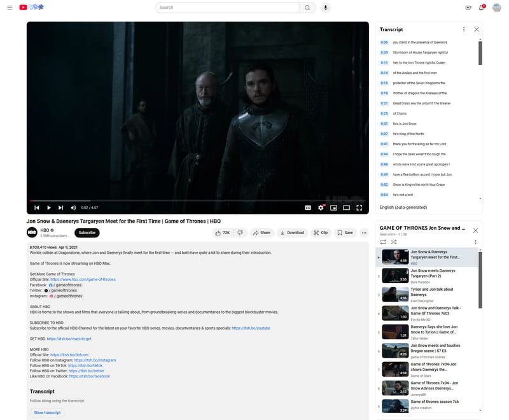509x420 pixels.
Task: Open Transcript panel options menu
Action: 464,29
